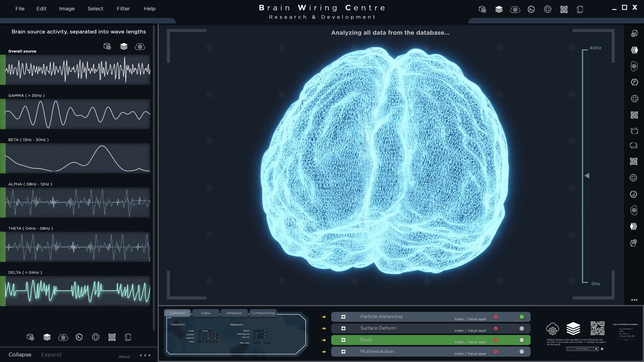Toggle the Particle Instancing layer switch on
Image resolution: width=644 pixels, height=362 pixels.
click(x=522, y=316)
